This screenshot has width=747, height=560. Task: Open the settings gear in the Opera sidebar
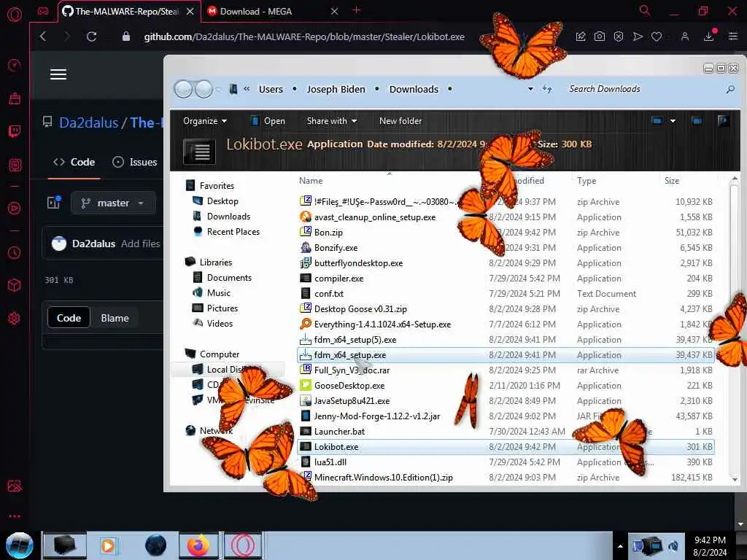click(x=15, y=318)
